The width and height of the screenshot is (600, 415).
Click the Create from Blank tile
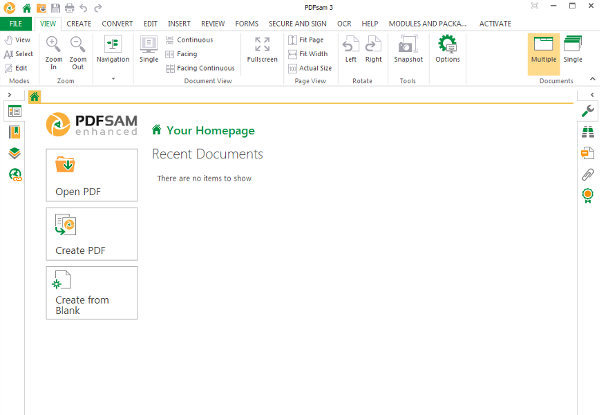pos(92,293)
